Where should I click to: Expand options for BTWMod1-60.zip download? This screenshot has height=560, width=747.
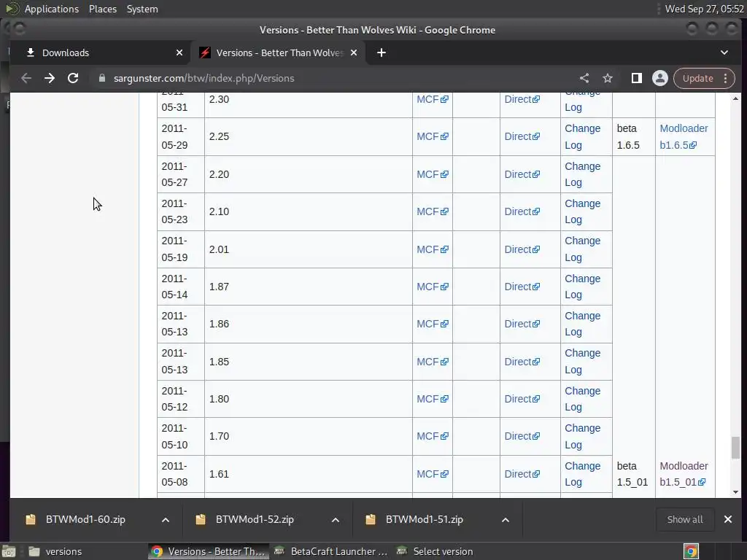coord(166,519)
